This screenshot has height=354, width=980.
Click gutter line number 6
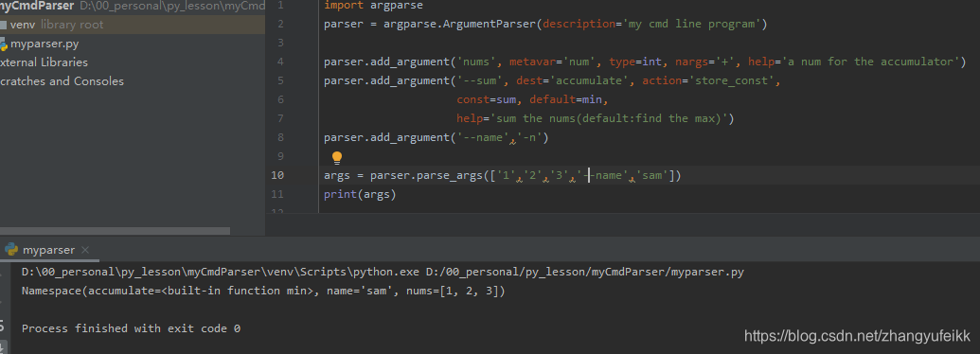280,100
